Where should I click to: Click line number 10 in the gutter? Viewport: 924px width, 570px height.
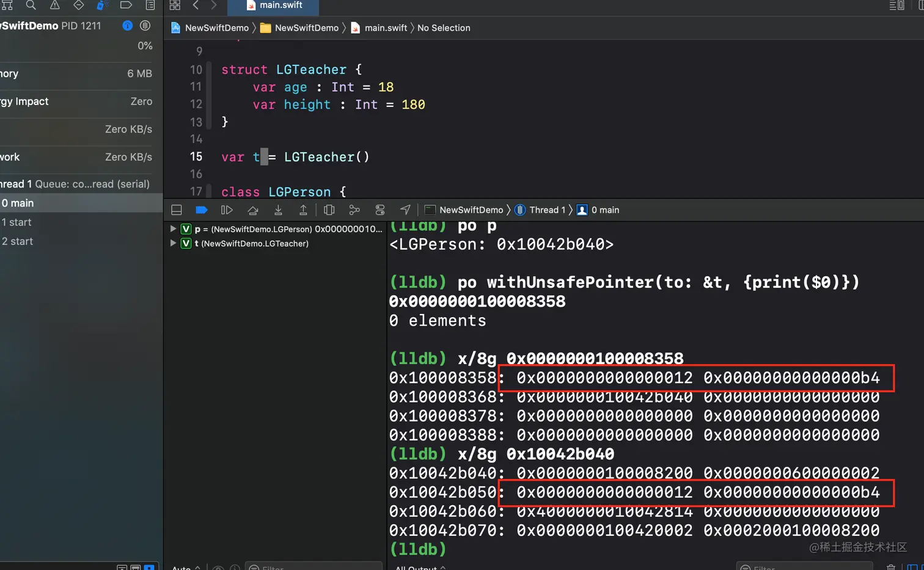(196, 70)
